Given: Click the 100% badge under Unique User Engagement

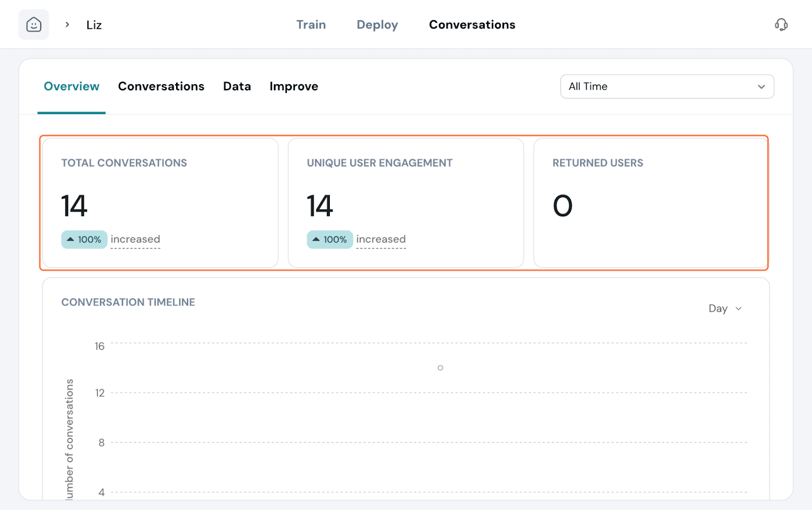Looking at the screenshot, I should pyautogui.click(x=330, y=240).
